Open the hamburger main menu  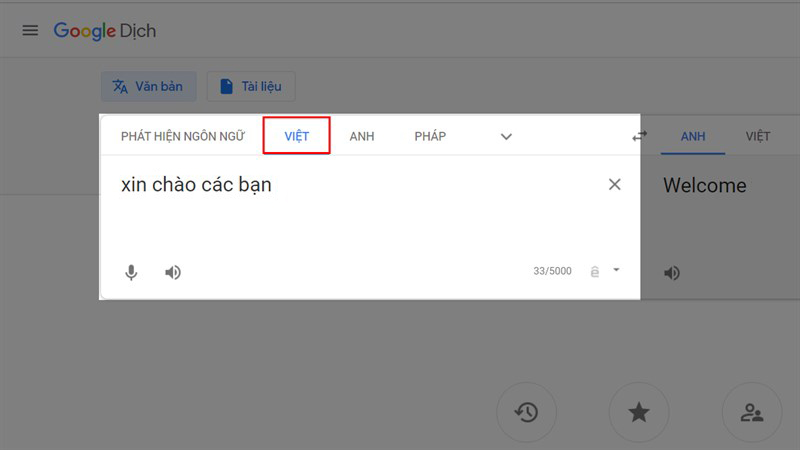click(30, 31)
